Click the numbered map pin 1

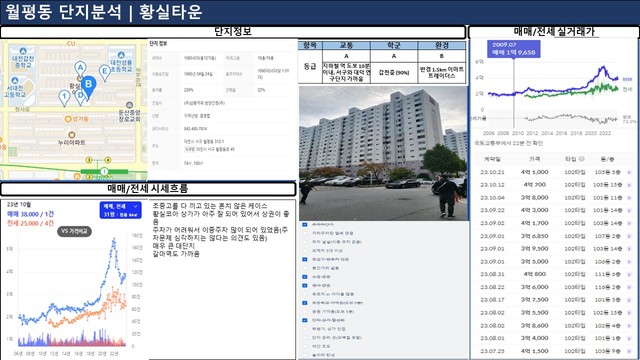[x=64, y=98]
